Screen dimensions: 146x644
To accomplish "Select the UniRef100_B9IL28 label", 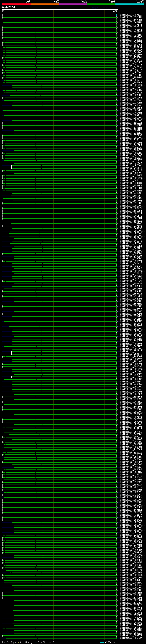I will [x=131, y=123].
